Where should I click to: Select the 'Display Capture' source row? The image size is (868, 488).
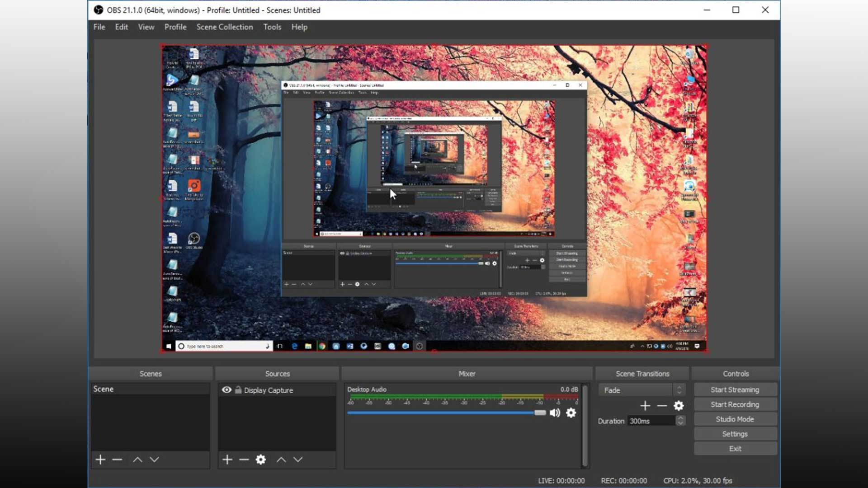[277, 390]
